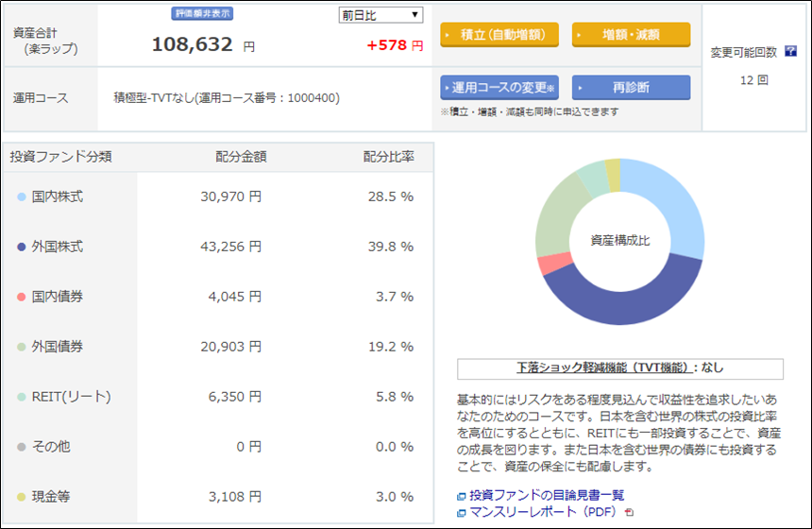Click the REIT(リート) row label
This screenshot has height=529, width=812.
(72, 397)
